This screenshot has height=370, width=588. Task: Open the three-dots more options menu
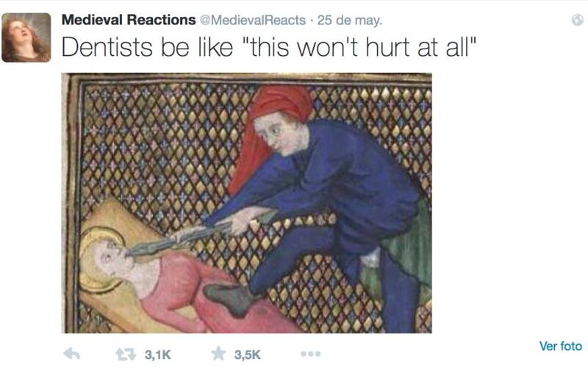coord(311,354)
